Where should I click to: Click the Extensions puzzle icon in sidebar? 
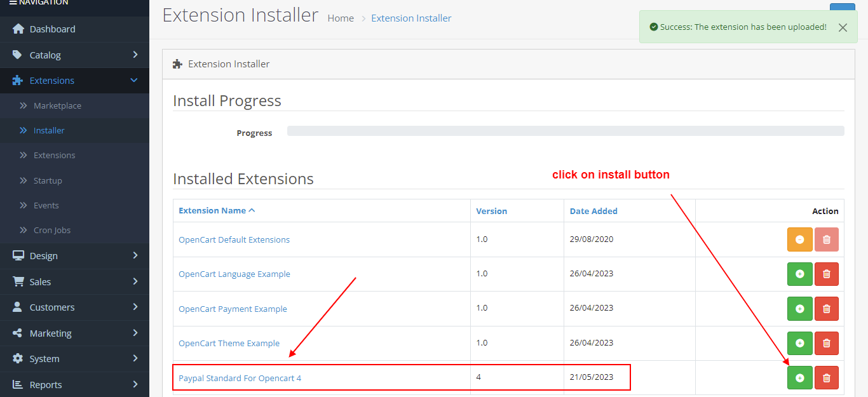(18, 81)
